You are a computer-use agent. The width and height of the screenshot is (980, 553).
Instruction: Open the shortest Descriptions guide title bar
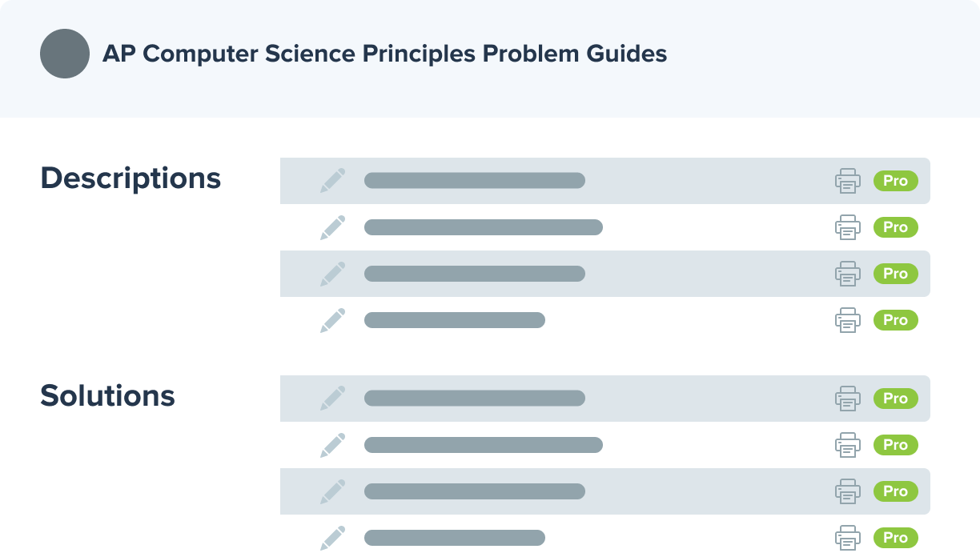pyautogui.click(x=455, y=320)
